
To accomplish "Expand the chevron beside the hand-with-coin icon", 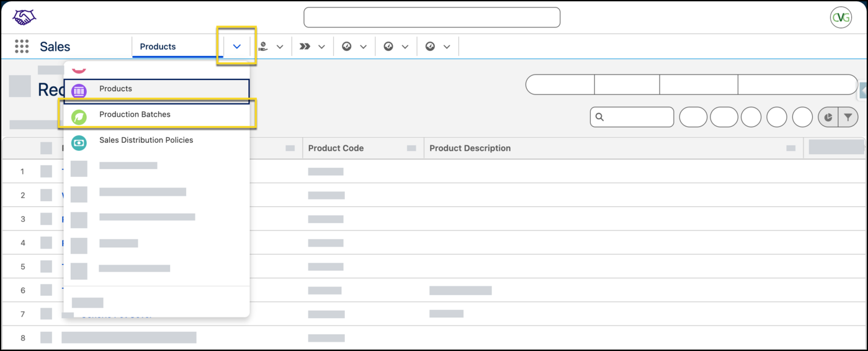I will click(280, 47).
